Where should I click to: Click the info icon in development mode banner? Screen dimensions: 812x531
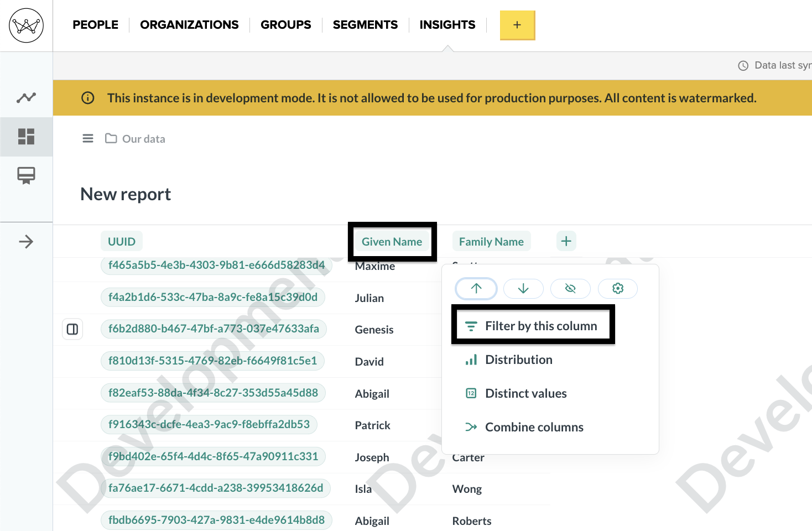[x=88, y=98]
